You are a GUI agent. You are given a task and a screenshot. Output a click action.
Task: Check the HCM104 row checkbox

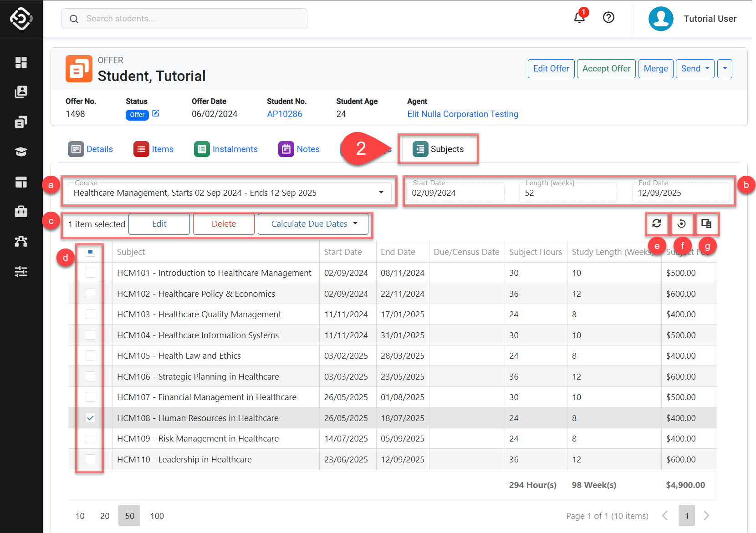coord(90,335)
